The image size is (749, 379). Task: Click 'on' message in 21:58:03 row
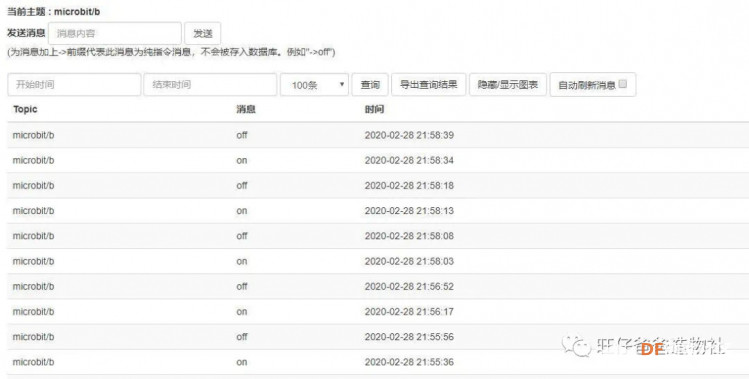[x=242, y=261]
